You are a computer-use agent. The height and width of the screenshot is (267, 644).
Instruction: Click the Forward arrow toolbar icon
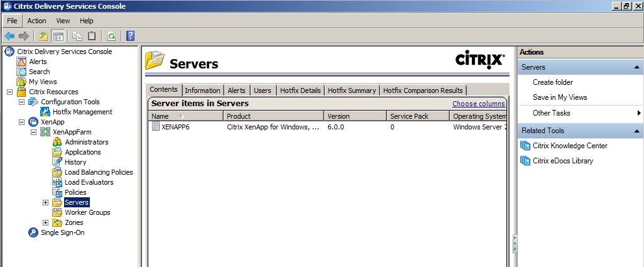[24, 36]
